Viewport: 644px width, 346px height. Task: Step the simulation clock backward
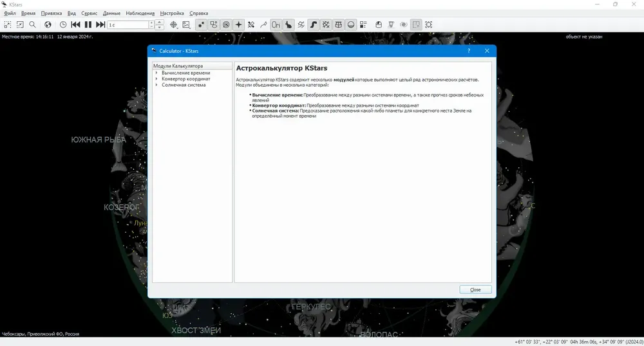point(75,24)
